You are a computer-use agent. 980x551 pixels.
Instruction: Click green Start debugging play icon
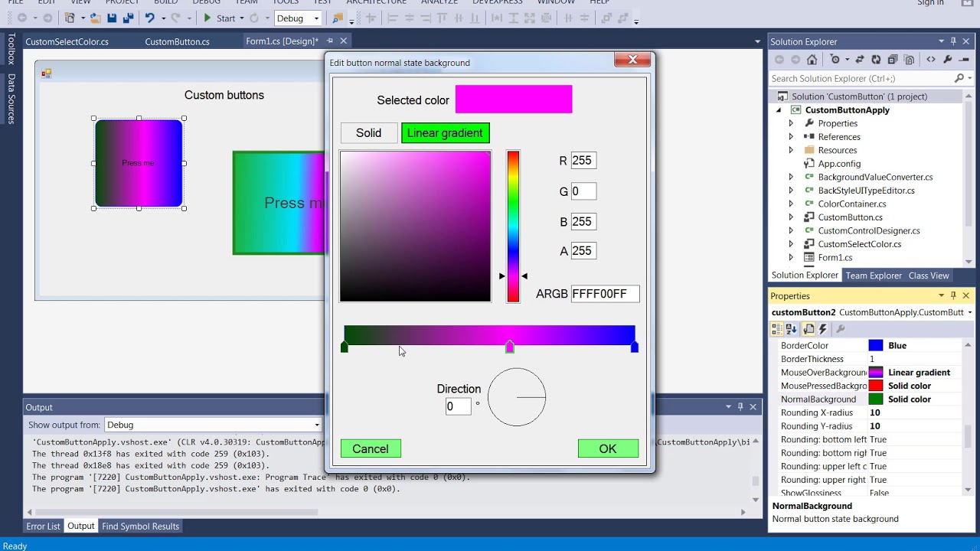(207, 18)
